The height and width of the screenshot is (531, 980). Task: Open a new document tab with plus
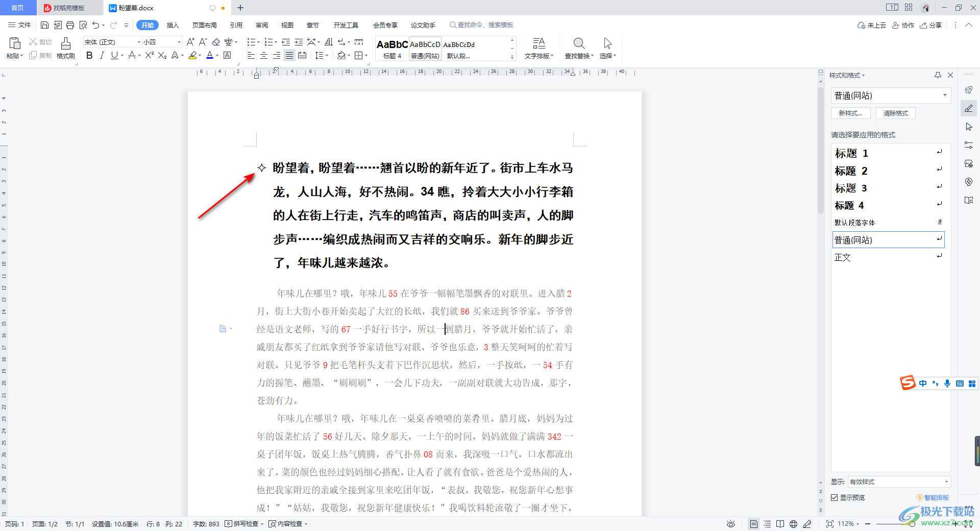240,8
